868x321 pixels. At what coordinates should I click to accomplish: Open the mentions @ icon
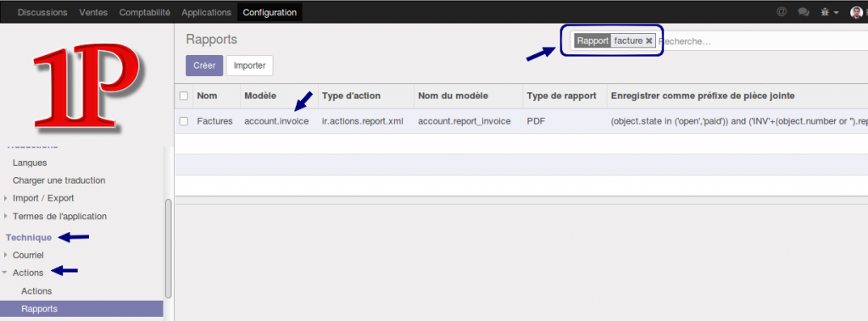(x=782, y=12)
